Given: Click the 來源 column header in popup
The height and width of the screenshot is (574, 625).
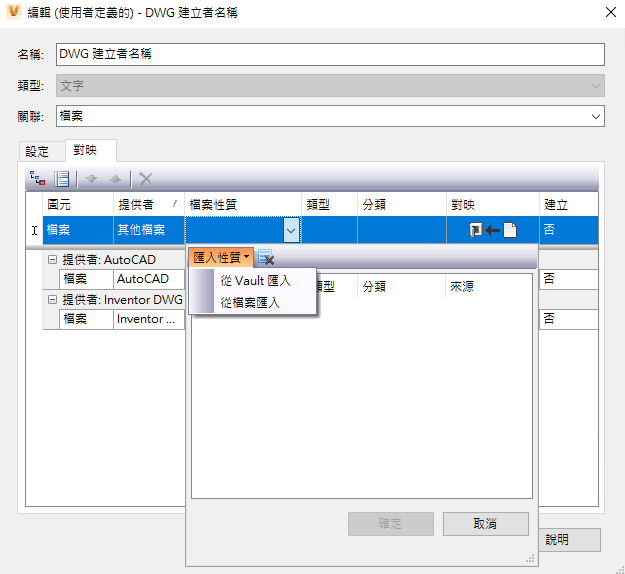Looking at the screenshot, I should 488,286.
